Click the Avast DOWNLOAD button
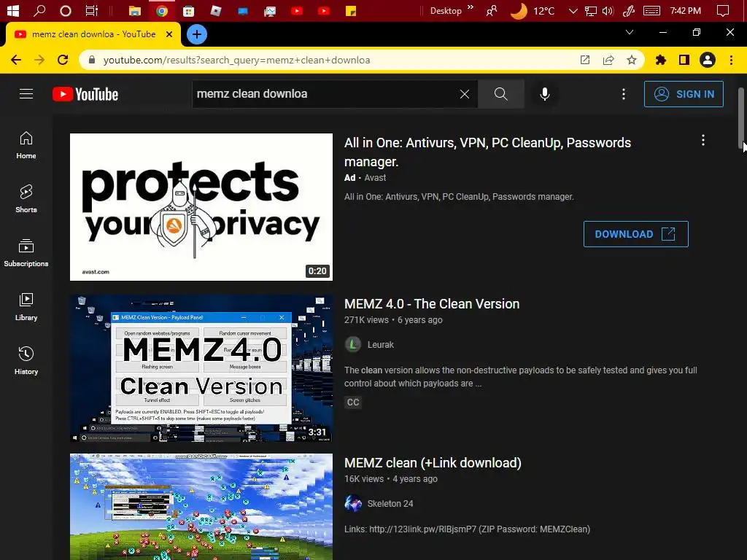 click(635, 234)
